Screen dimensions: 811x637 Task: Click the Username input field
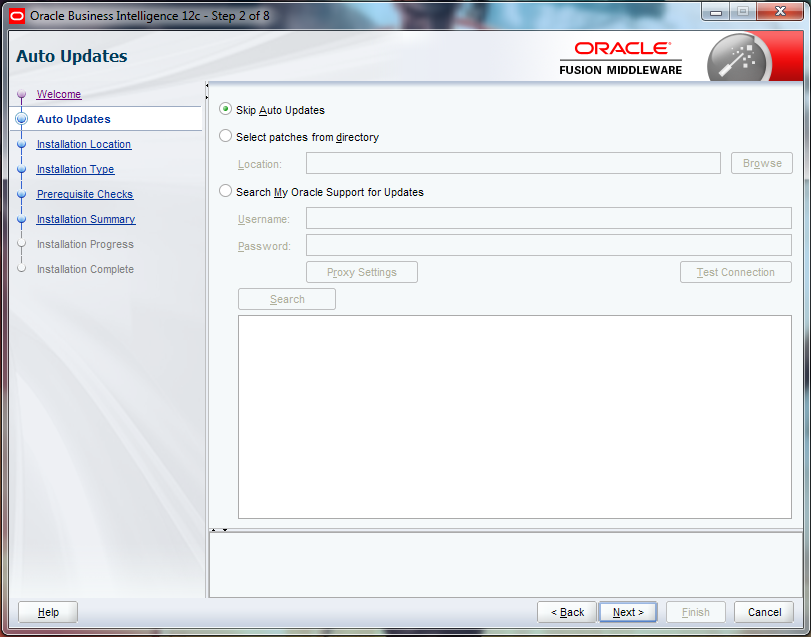pos(549,218)
